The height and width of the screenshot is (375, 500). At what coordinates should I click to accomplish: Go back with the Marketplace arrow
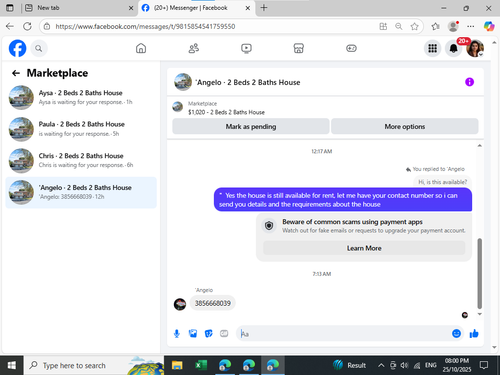point(16,73)
